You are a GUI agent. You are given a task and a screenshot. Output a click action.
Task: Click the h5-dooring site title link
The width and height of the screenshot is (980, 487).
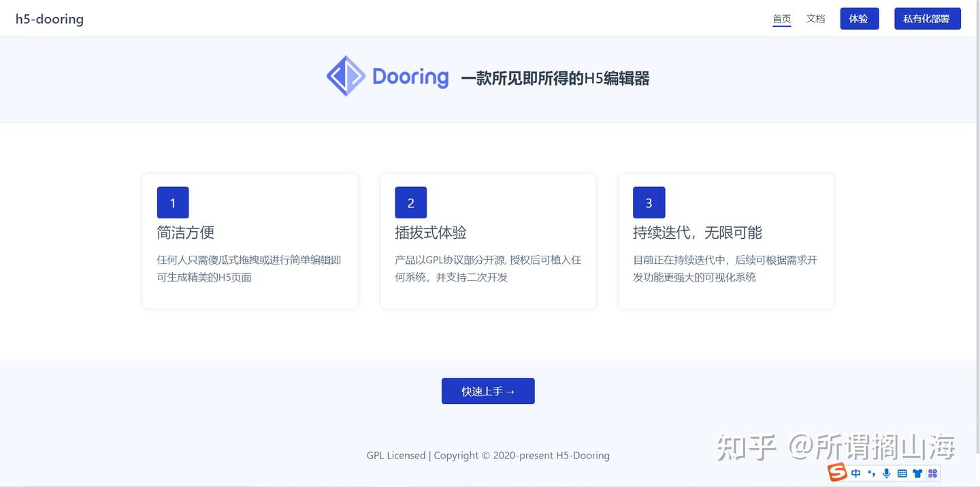[50, 19]
